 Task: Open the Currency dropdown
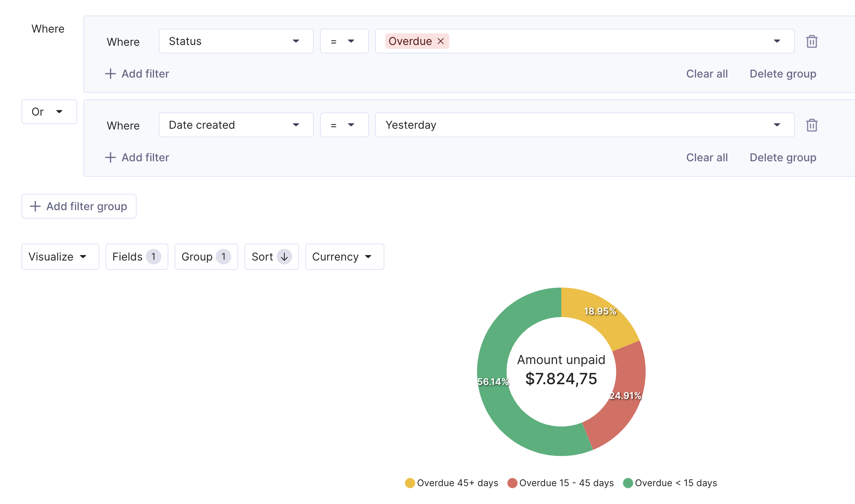[x=344, y=257]
